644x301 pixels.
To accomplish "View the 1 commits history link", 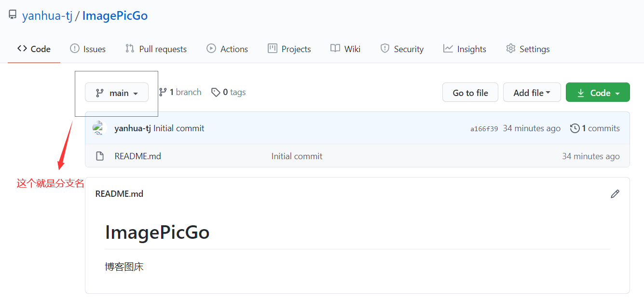I will coord(595,128).
